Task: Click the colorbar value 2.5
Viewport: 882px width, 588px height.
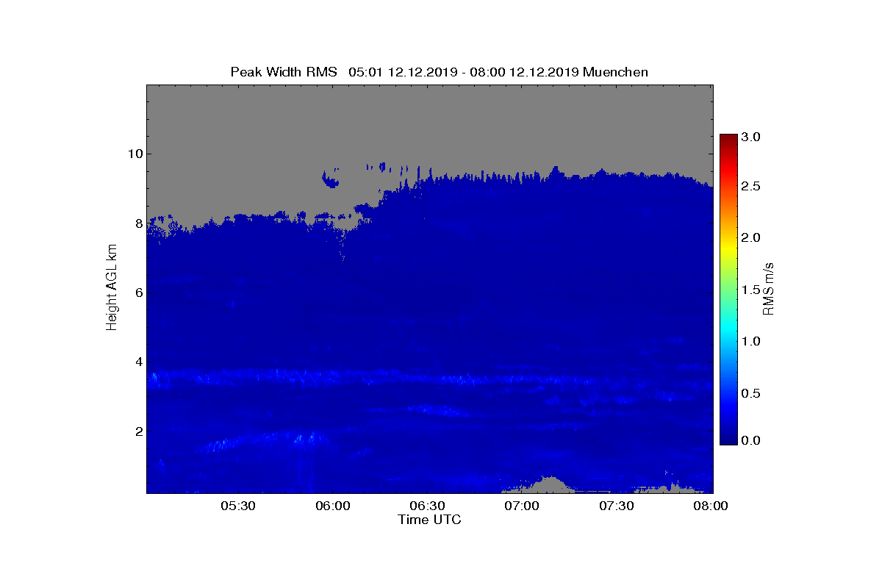Action: tap(750, 187)
